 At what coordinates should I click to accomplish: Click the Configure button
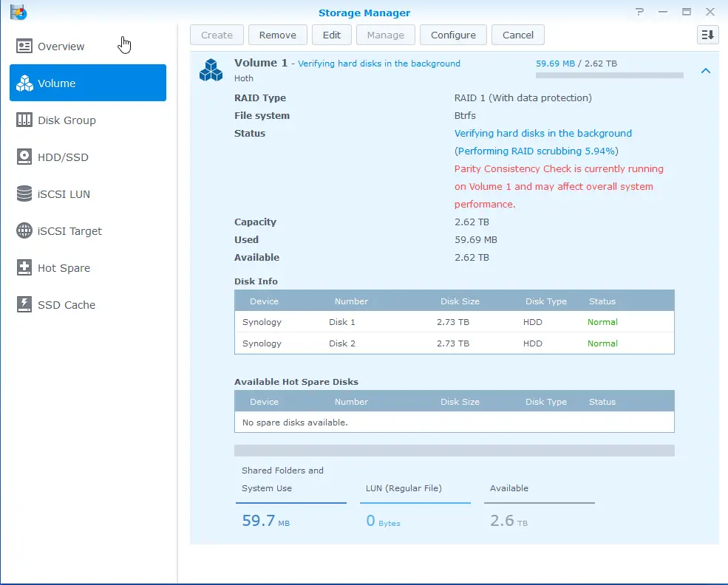click(x=453, y=35)
